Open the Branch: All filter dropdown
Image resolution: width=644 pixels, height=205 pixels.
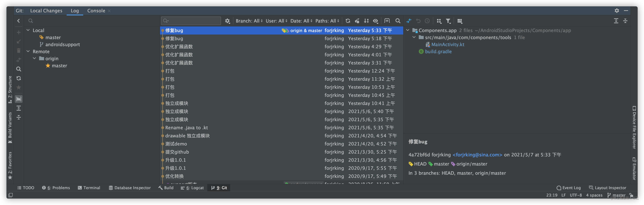coord(249,21)
